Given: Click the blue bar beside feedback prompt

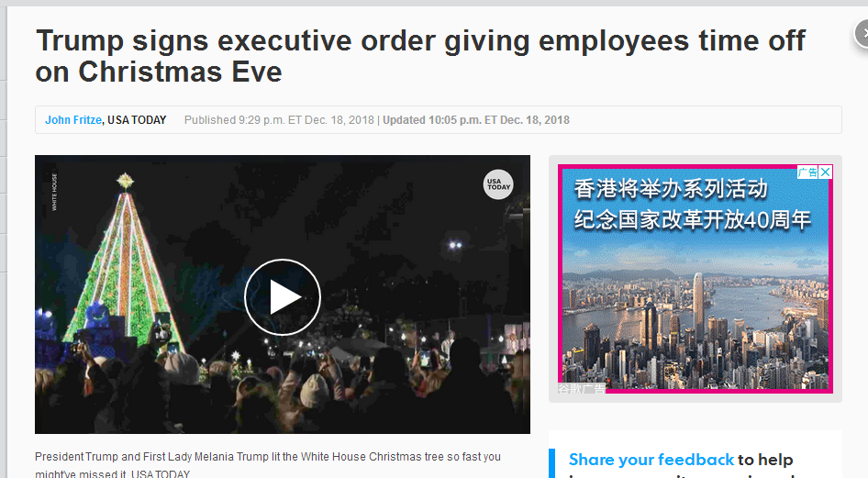Looking at the screenshot, I should tap(551, 463).
